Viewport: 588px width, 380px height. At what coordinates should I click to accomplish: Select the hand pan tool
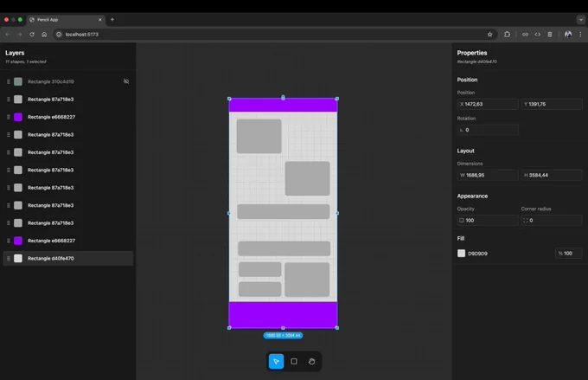pyautogui.click(x=311, y=361)
